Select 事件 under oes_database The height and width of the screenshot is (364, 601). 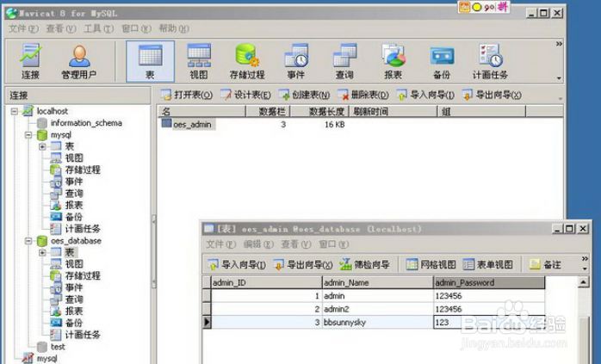pos(74,287)
